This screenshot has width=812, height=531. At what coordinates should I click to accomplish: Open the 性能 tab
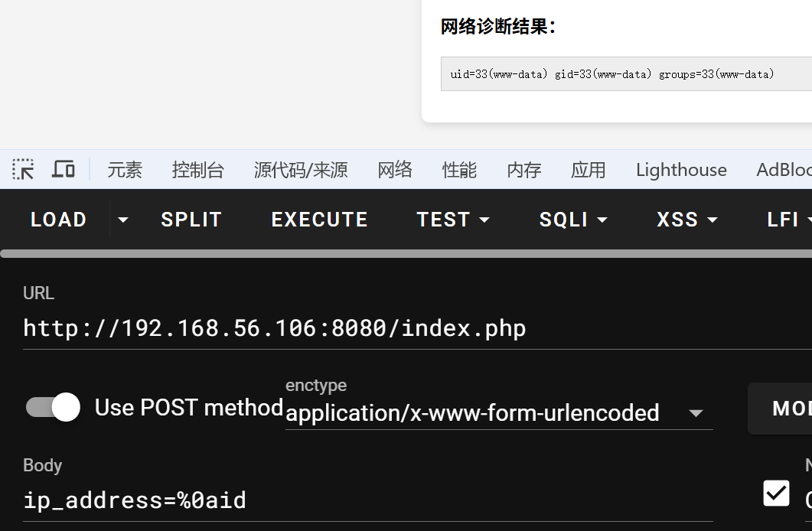click(459, 170)
